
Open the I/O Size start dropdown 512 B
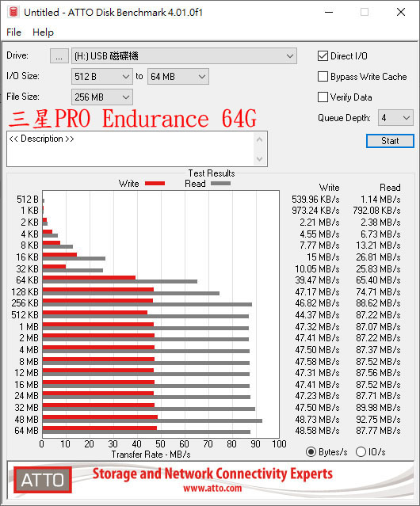(102, 77)
